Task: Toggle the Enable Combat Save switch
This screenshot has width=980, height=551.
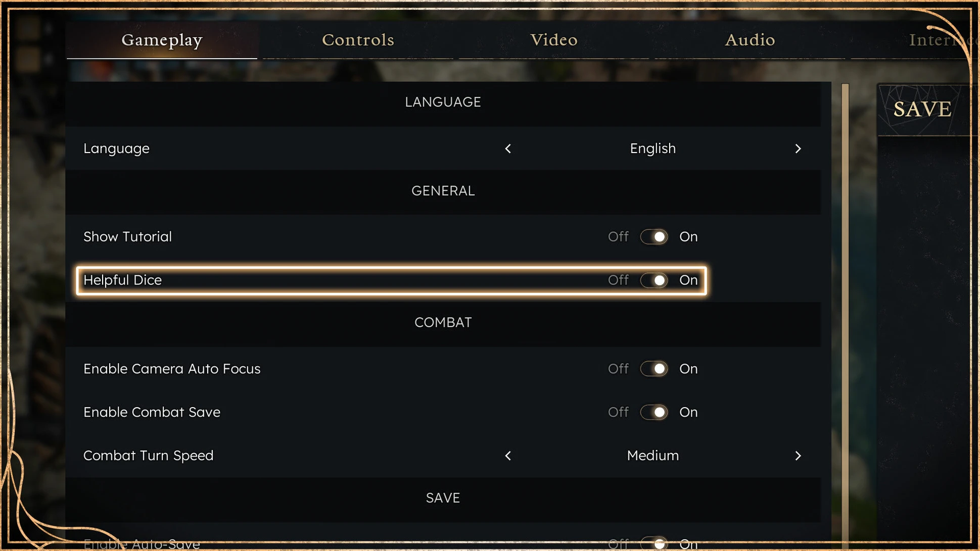Action: (654, 412)
